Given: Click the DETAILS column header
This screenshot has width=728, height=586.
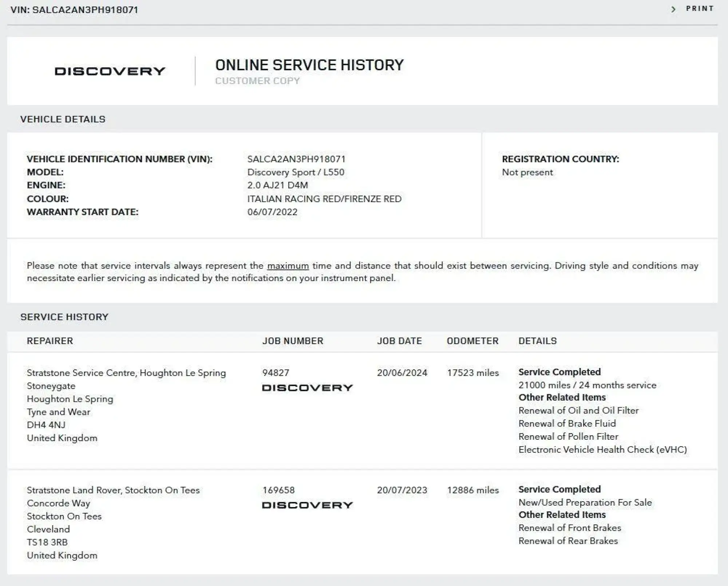Looking at the screenshot, I should tap(538, 341).
